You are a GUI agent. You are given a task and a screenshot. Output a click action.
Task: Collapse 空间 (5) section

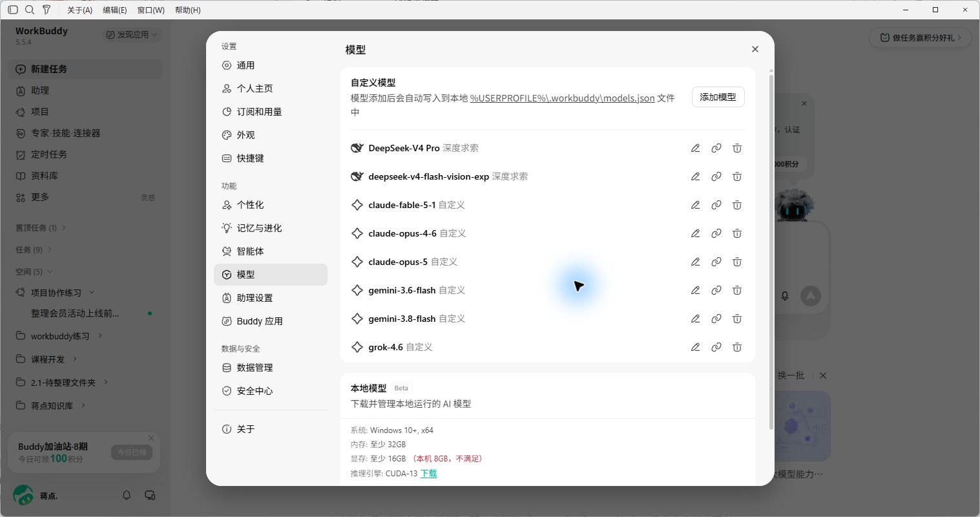[34, 271]
